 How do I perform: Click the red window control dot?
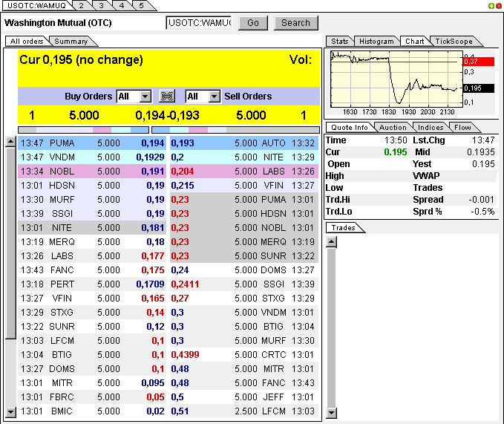(498, 6)
